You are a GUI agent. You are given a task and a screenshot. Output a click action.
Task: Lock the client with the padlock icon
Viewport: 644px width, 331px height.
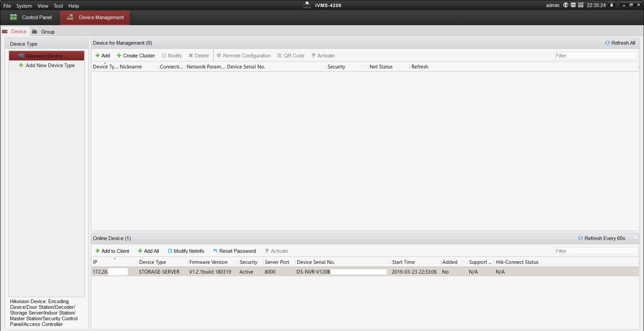(611, 5)
